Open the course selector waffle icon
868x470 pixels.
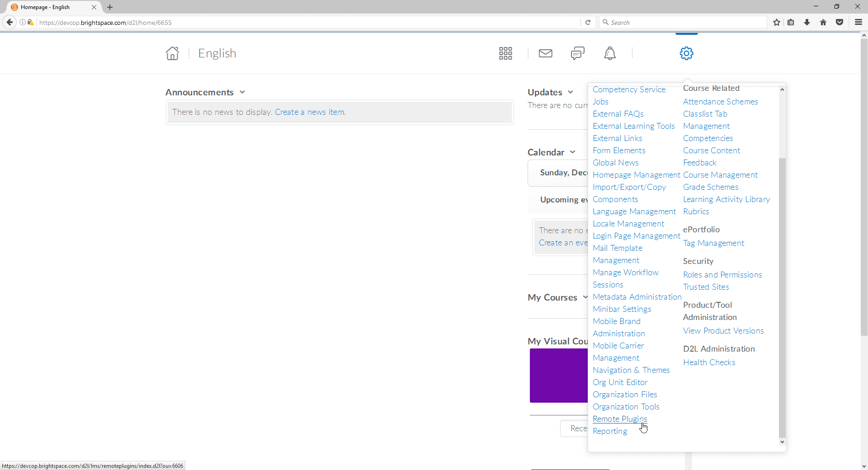(x=505, y=53)
